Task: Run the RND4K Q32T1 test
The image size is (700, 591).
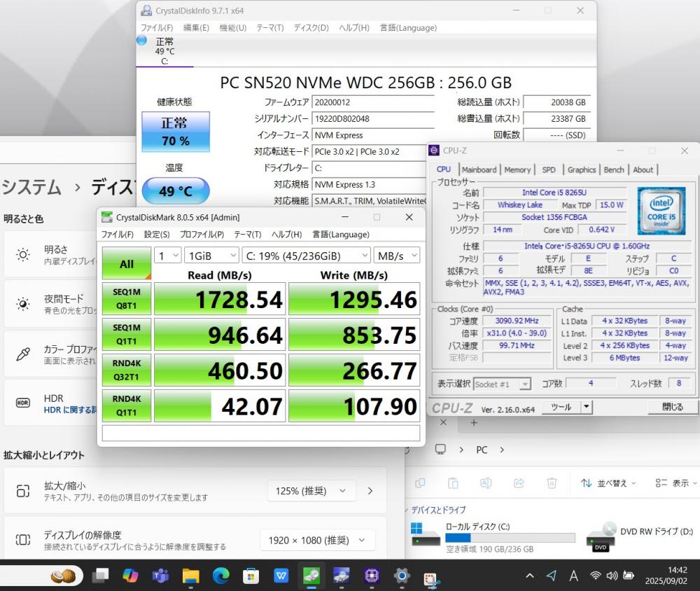Action: 127,370
